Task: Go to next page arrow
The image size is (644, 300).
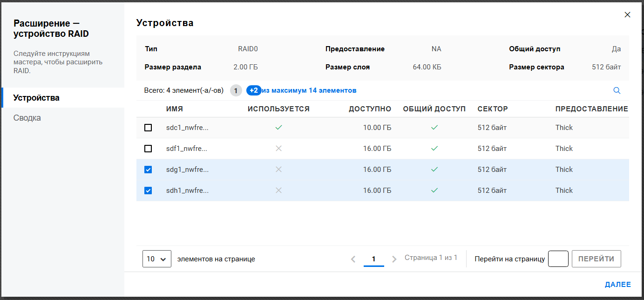Action: (x=394, y=259)
